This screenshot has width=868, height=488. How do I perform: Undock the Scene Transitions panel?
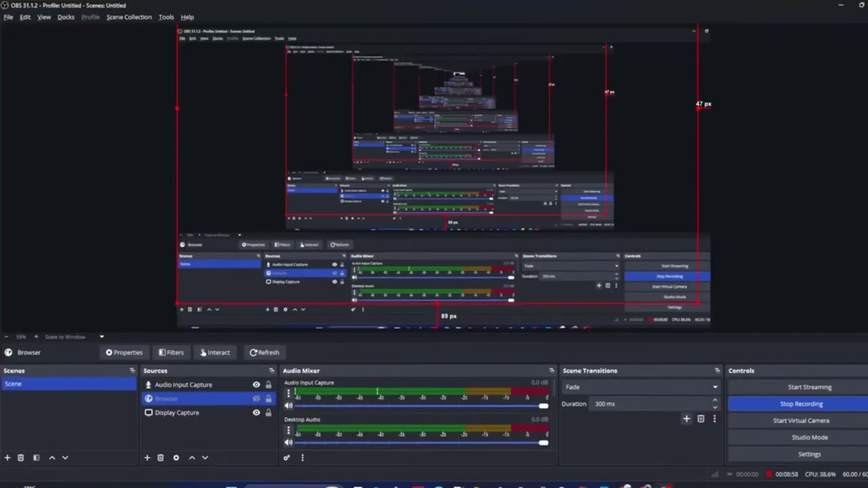click(717, 371)
